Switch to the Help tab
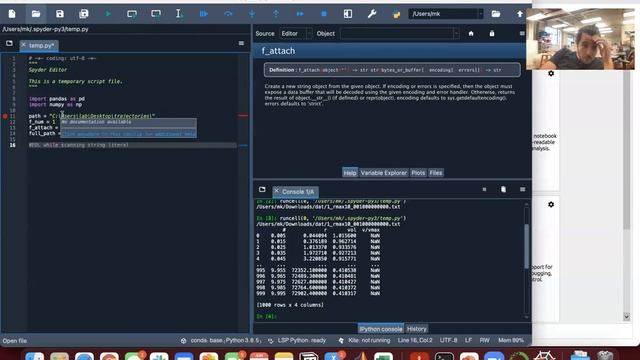This screenshot has height=360, width=640. (350, 173)
